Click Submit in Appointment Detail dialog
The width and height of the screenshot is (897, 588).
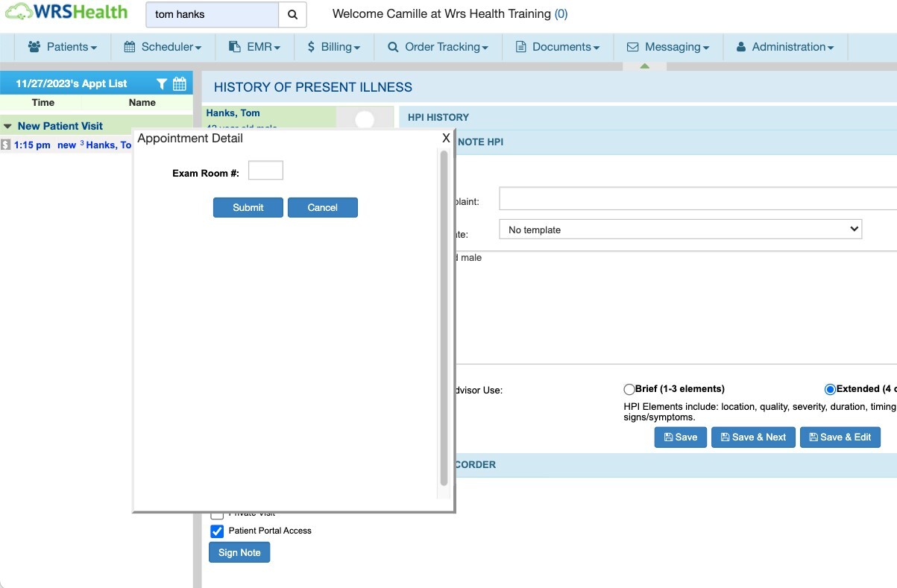[x=248, y=207]
